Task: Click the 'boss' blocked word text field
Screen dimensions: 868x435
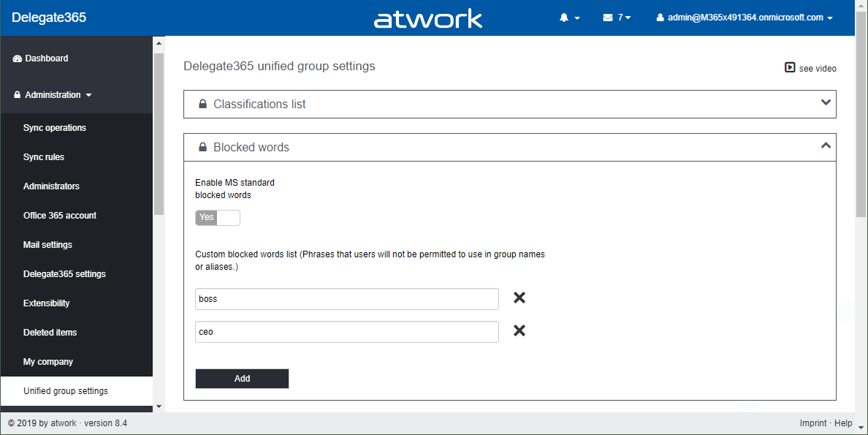Action: 347,299
